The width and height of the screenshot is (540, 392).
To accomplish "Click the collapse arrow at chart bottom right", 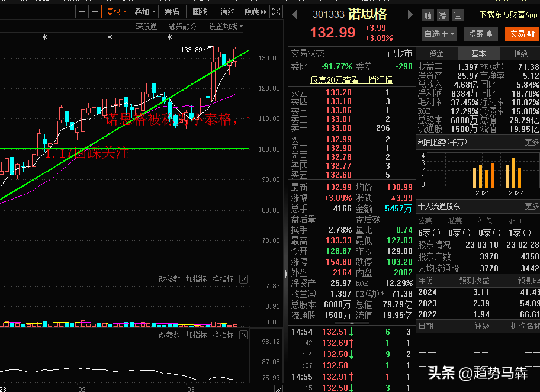I will [x=278, y=388].
